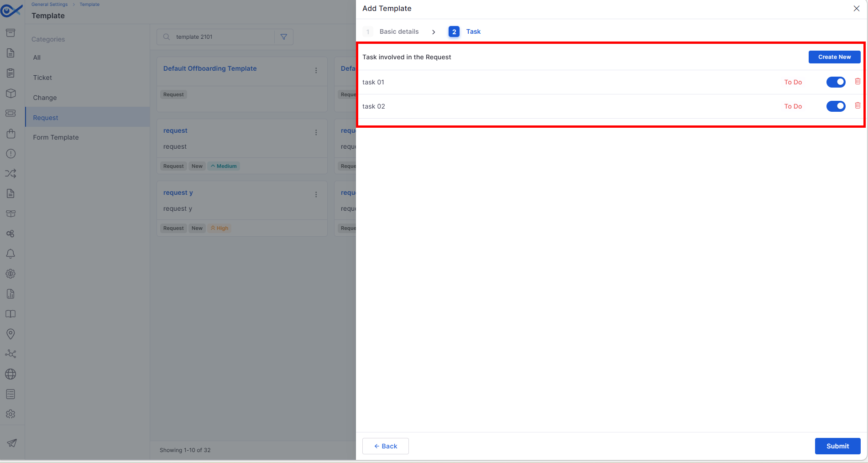Screen dimensions: 868x463
Task: Toggle off the task 01 switch
Action: click(836, 82)
